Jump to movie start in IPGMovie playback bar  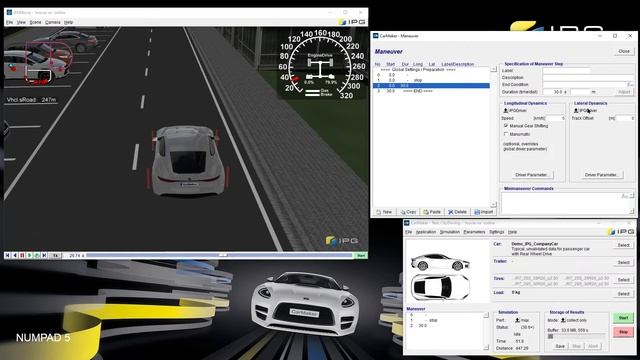7,256
